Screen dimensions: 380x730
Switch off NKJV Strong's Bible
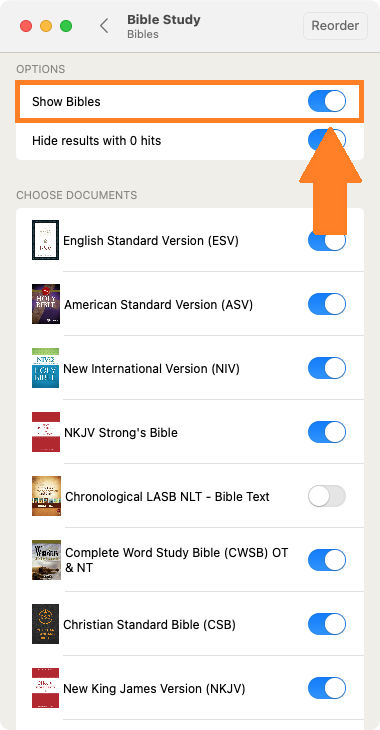[x=327, y=432]
